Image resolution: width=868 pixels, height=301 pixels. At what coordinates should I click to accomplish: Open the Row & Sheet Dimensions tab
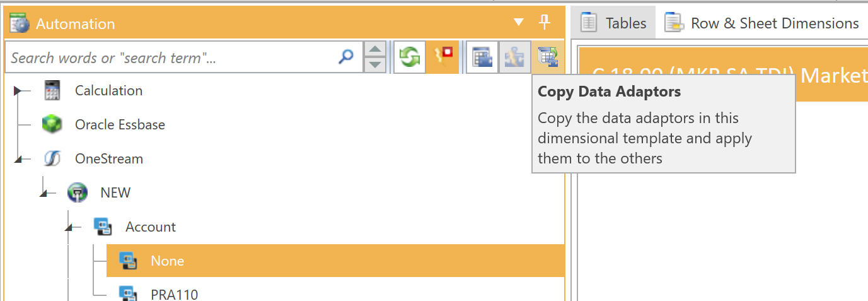point(762,23)
